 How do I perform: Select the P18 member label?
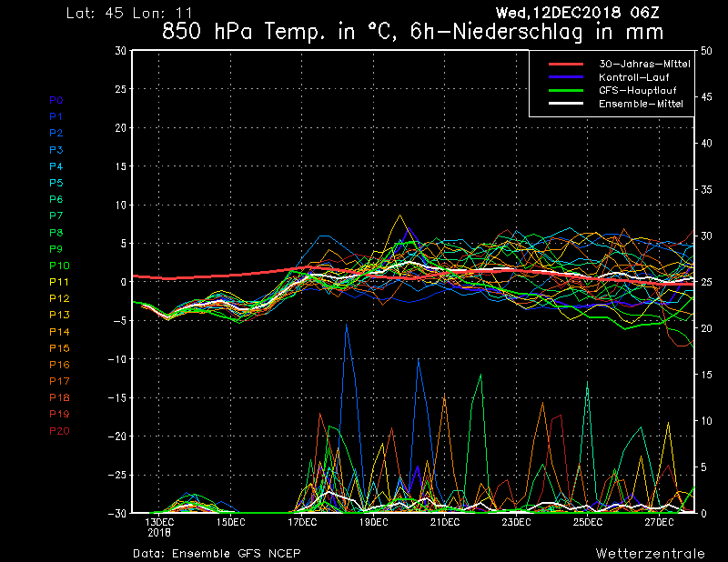(x=59, y=397)
